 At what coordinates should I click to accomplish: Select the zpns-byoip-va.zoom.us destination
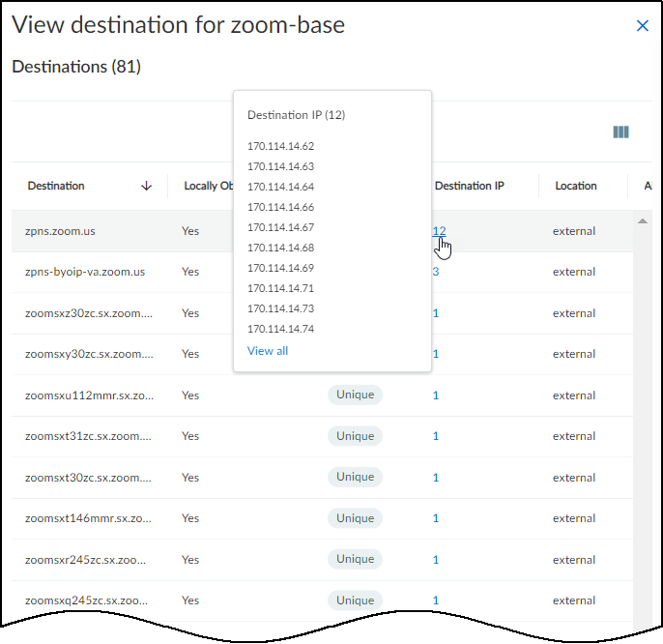(85, 272)
